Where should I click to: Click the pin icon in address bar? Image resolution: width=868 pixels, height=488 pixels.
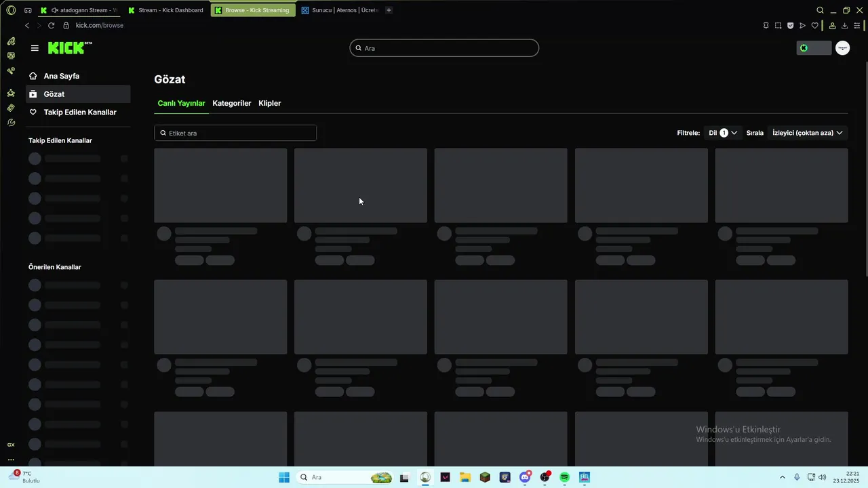point(766,26)
